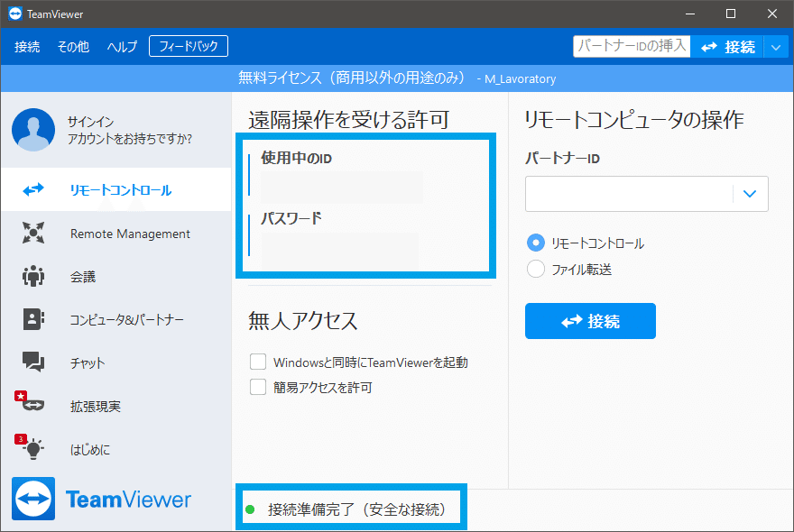Screen dimensions: 794x532
Task: Select the ファイル転送 radio button
Action: pyautogui.click(x=536, y=269)
